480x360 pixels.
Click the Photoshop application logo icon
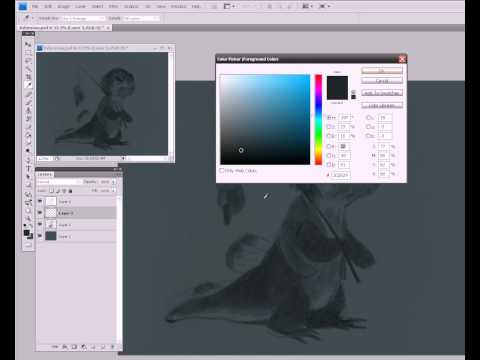[23, 6]
